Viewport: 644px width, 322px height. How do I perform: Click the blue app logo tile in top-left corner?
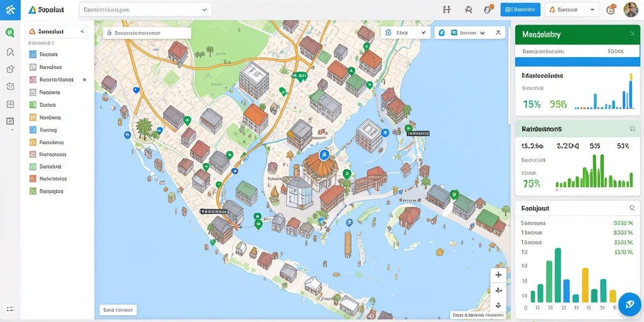pos(10,10)
